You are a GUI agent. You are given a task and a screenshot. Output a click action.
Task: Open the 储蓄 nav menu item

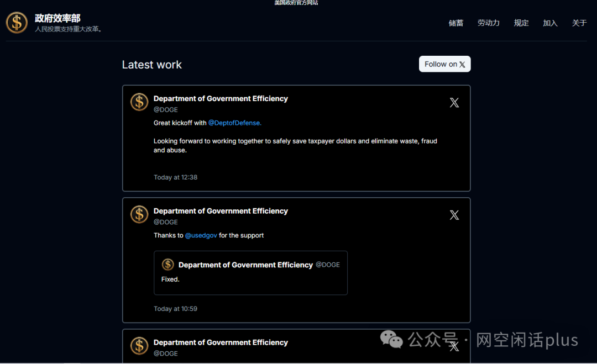[455, 23]
